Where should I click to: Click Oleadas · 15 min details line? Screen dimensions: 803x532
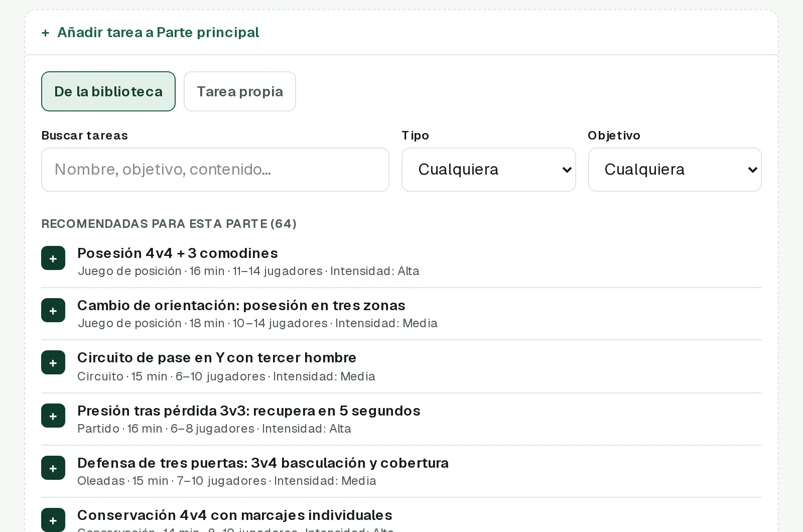[227, 481]
